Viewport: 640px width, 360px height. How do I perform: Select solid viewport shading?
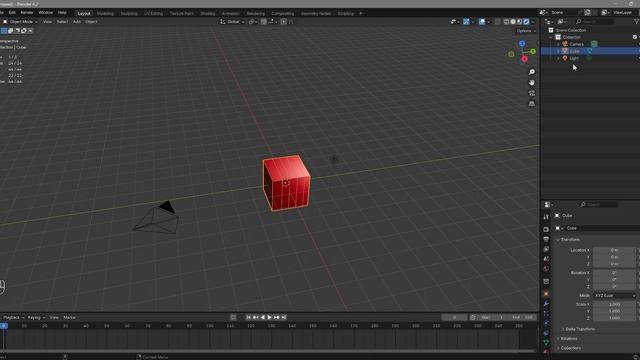click(x=513, y=22)
